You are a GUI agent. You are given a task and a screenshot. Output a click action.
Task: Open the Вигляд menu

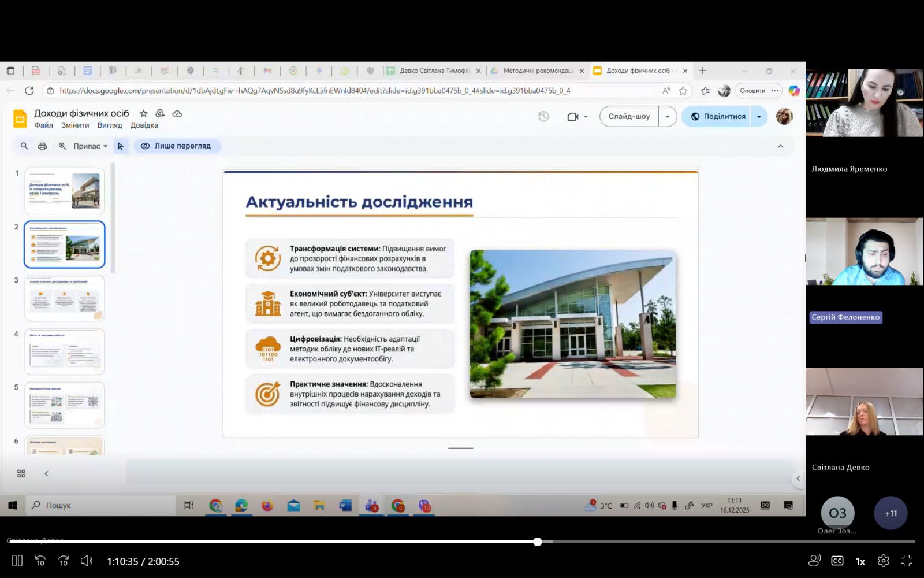click(x=110, y=125)
